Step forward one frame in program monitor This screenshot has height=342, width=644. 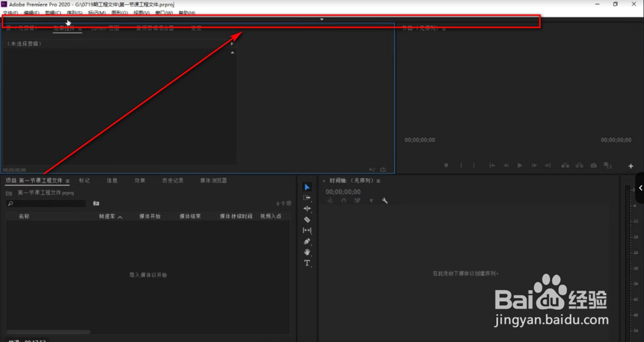pos(534,165)
